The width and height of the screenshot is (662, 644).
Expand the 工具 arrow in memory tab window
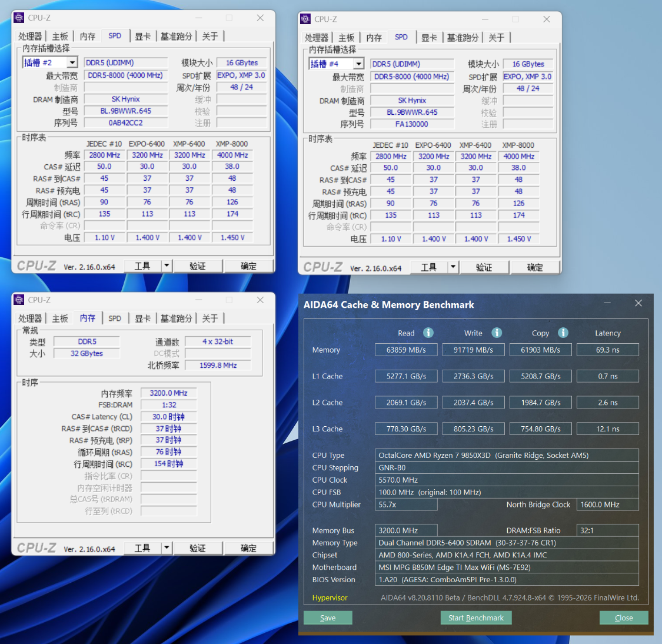(167, 547)
